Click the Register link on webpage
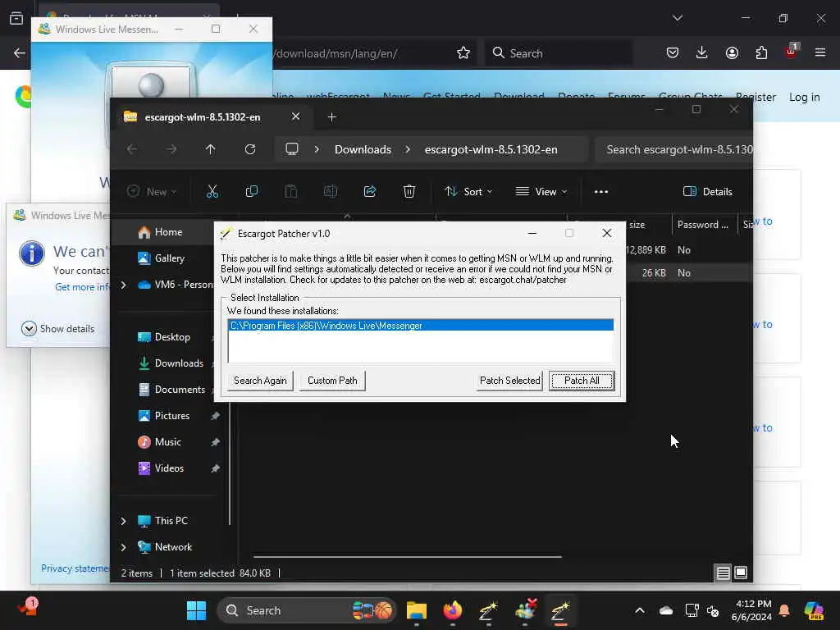The width and height of the screenshot is (840, 630). 756,97
